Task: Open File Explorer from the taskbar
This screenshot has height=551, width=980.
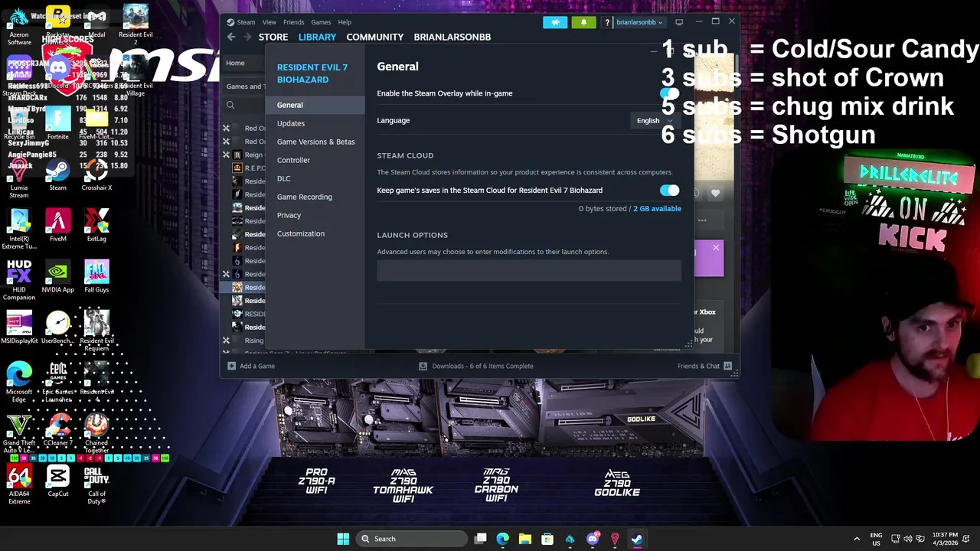Action: point(525,539)
